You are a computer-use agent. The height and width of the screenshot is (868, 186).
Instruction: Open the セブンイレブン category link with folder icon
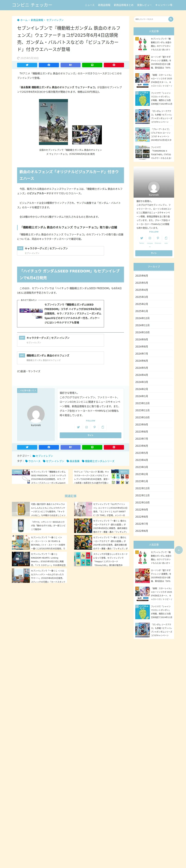pos(43,456)
